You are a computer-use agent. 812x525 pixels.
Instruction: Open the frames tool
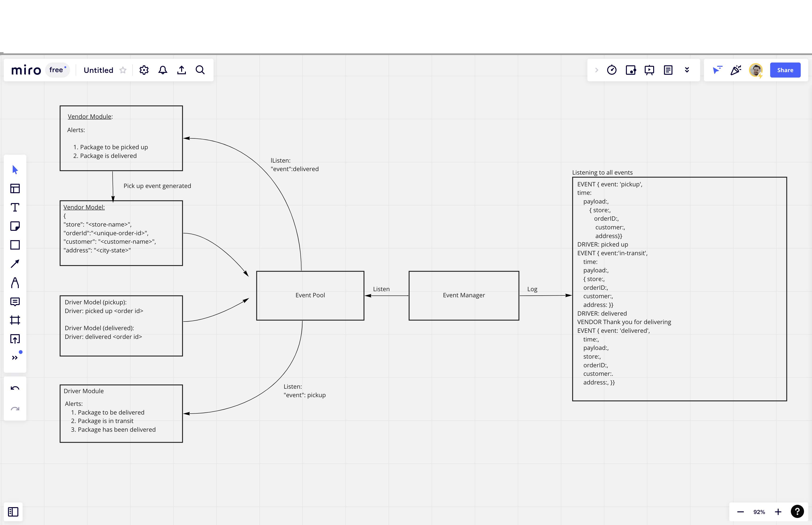click(15, 320)
